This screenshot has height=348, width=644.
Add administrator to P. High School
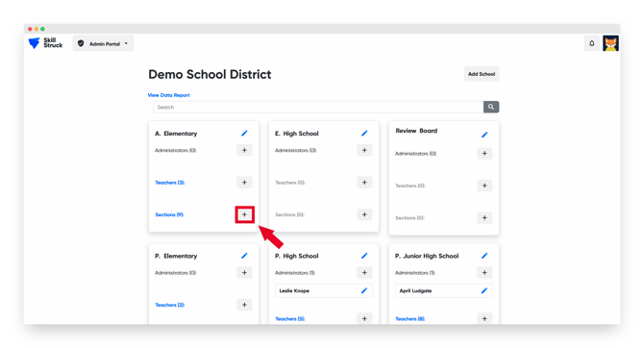coord(364,272)
